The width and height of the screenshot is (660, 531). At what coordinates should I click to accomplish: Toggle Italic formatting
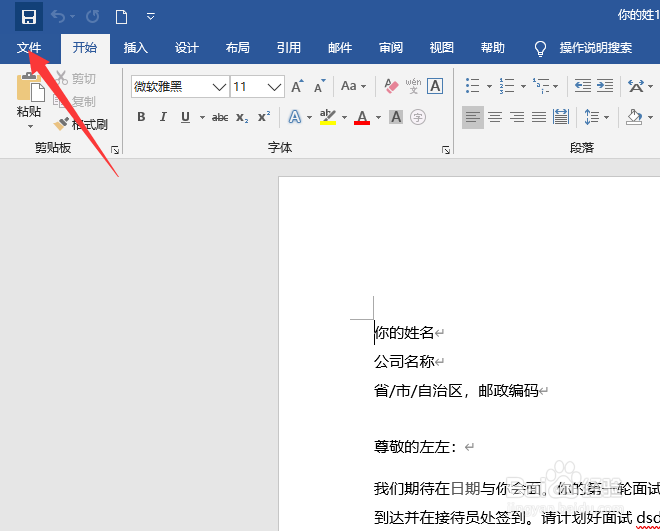click(x=163, y=117)
